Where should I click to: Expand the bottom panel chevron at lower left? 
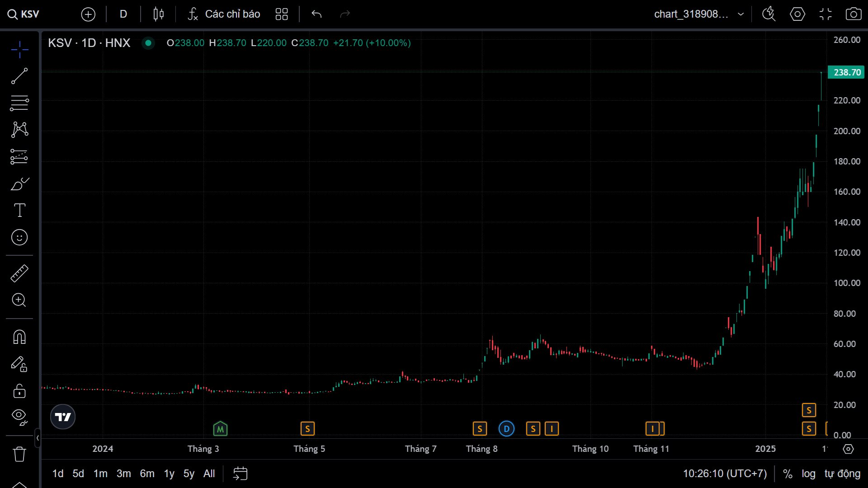coord(19,484)
